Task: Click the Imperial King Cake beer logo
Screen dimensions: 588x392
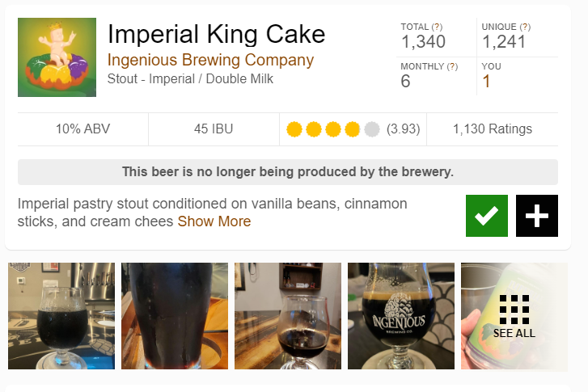Action: pos(57,57)
